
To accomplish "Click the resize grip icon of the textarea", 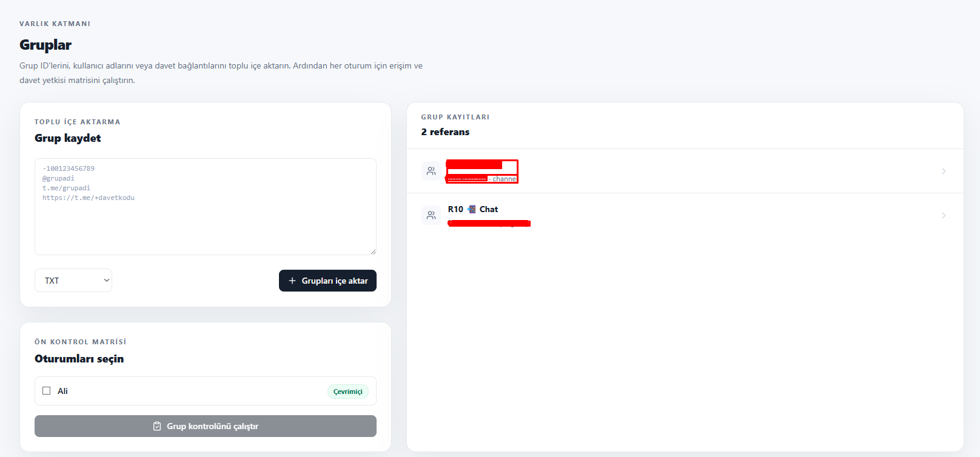I will (373, 252).
